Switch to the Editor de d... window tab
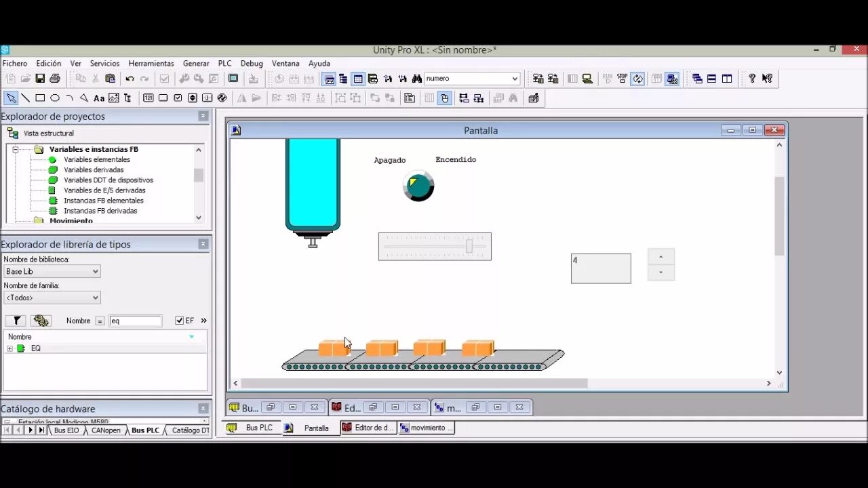Image resolution: width=868 pixels, height=488 pixels. pyautogui.click(x=368, y=428)
